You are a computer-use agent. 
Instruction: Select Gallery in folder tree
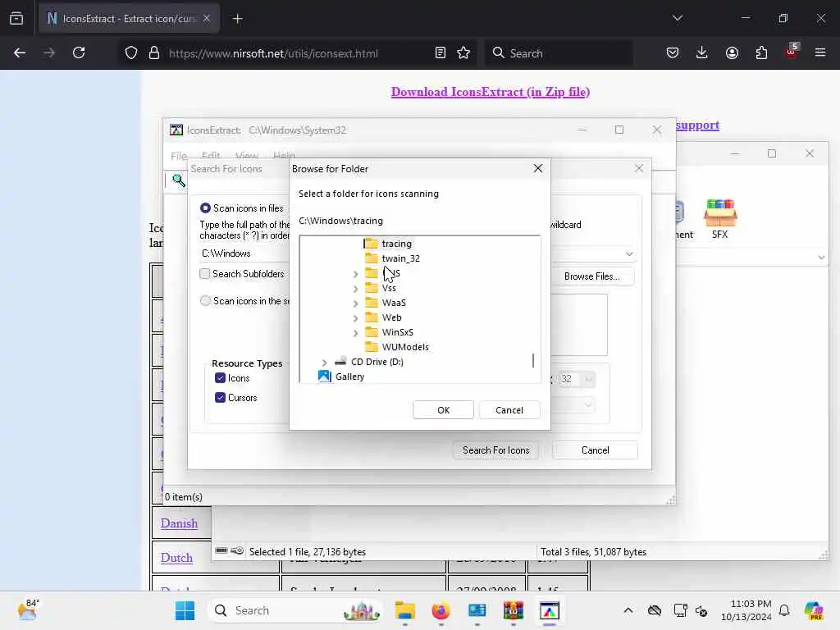[349, 377]
